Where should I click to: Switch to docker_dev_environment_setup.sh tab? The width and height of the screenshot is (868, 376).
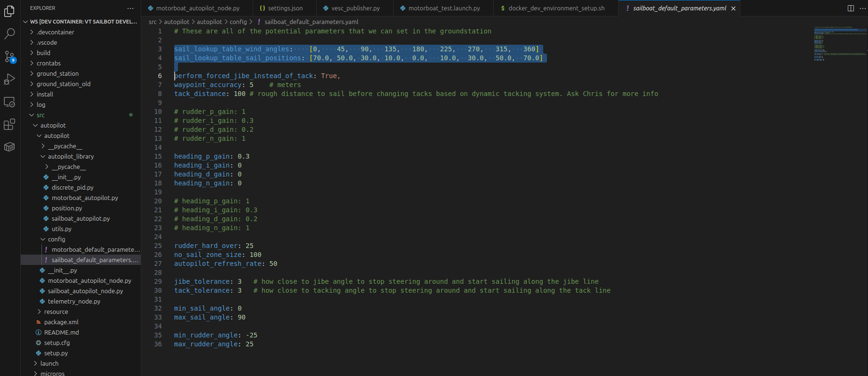click(556, 8)
